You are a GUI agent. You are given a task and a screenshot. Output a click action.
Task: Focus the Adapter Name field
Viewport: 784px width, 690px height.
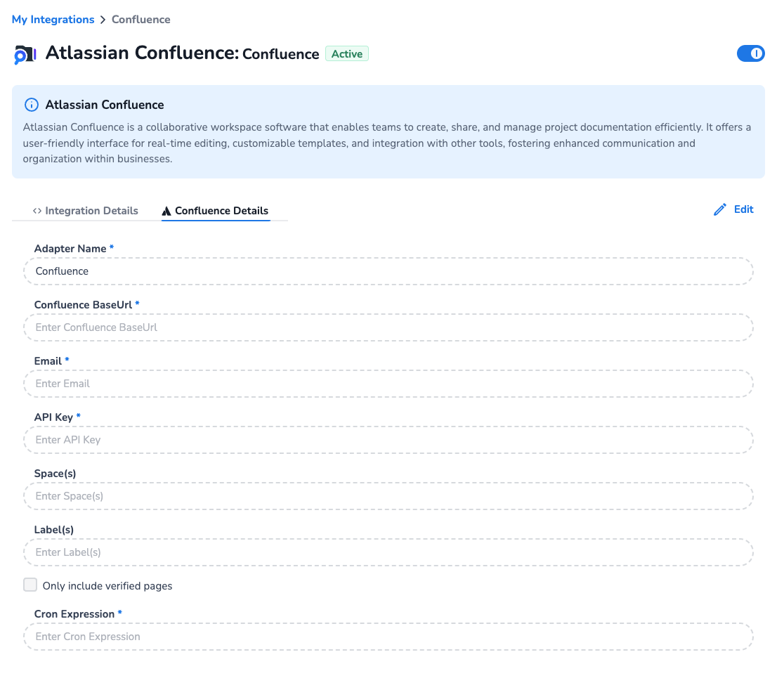(x=388, y=271)
